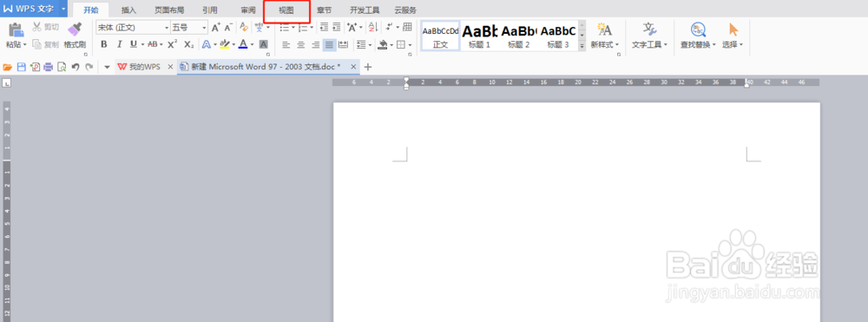
Task: Toggle justify alignment
Action: pos(330,45)
